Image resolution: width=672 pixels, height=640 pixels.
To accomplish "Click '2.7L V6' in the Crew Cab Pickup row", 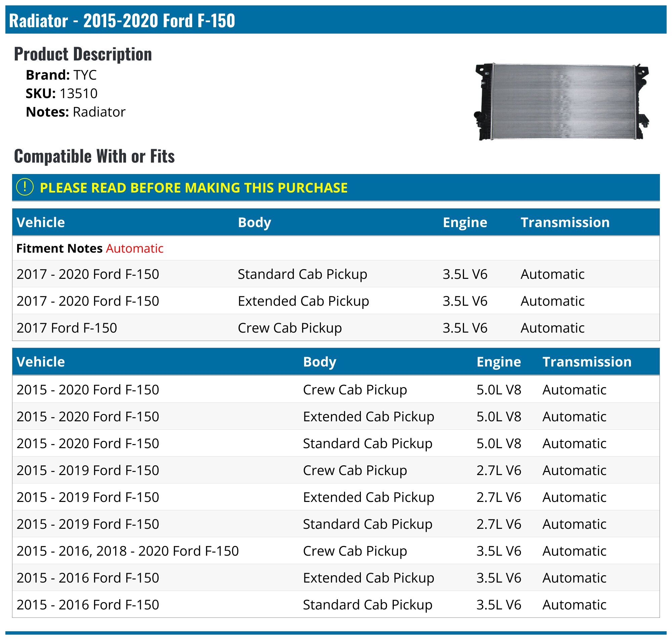I will pos(499,470).
